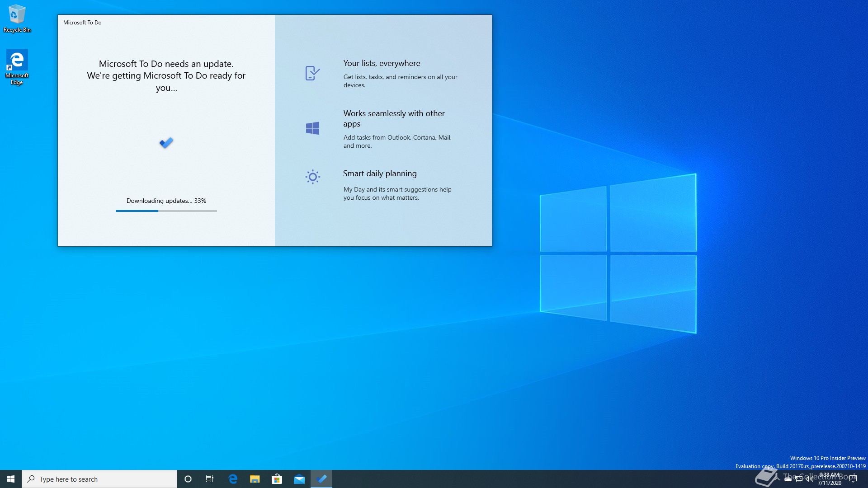The height and width of the screenshot is (488, 868).
Task: Click the 'Microsoft To Do' window title
Action: pos(82,22)
